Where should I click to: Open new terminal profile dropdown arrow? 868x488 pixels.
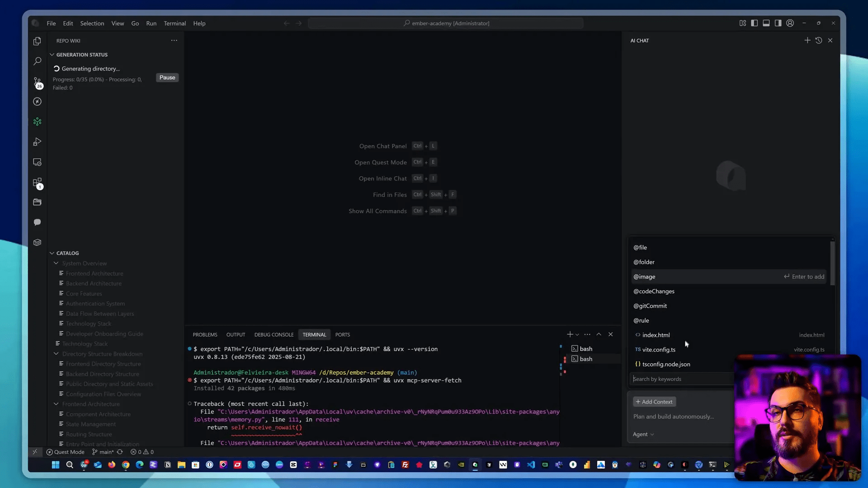tap(577, 335)
